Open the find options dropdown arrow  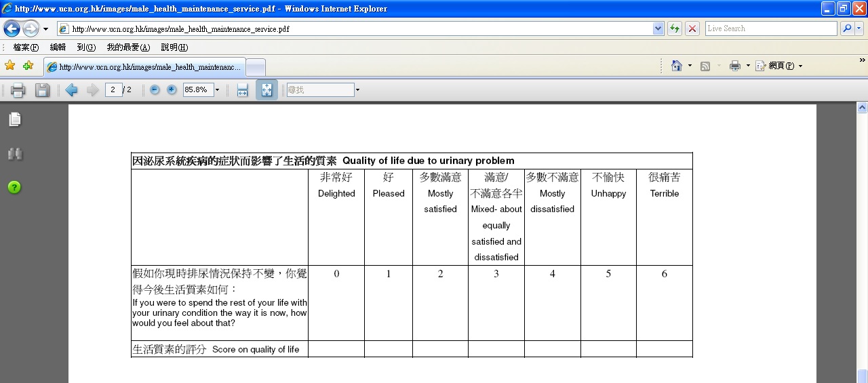(x=357, y=89)
